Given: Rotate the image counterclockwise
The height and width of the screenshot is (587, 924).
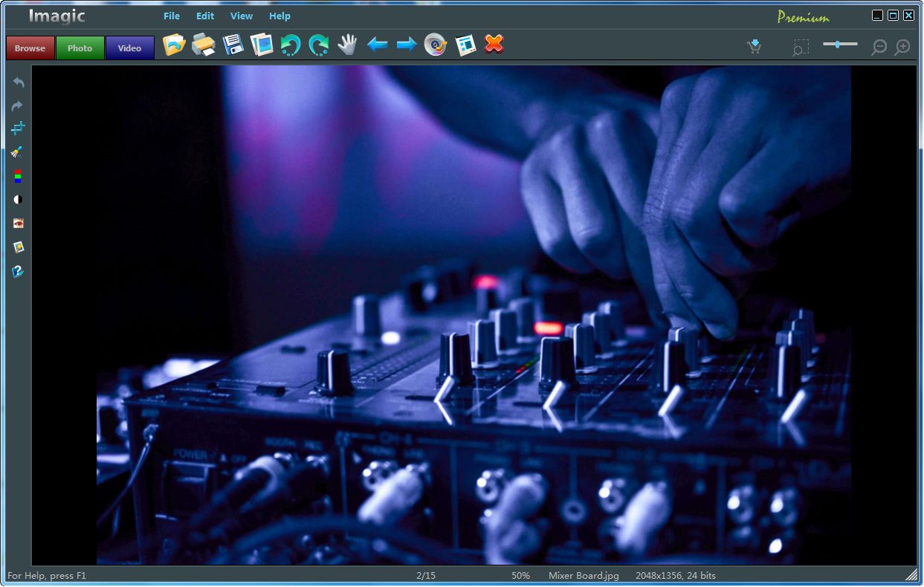Looking at the screenshot, I should [x=290, y=45].
